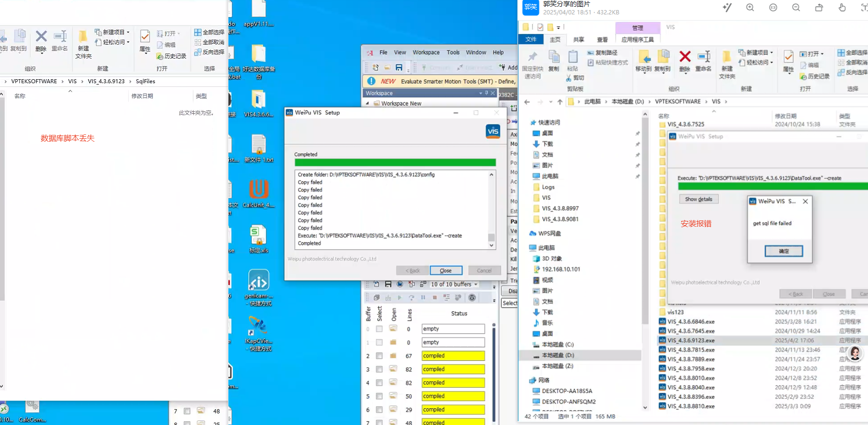
Task: Click the red delete X in right Explorer ribbon
Action: tap(685, 57)
